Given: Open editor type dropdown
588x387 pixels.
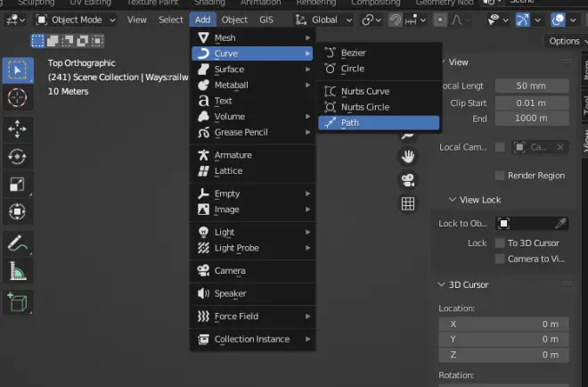Looking at the screenshot, I should point(15,20).
